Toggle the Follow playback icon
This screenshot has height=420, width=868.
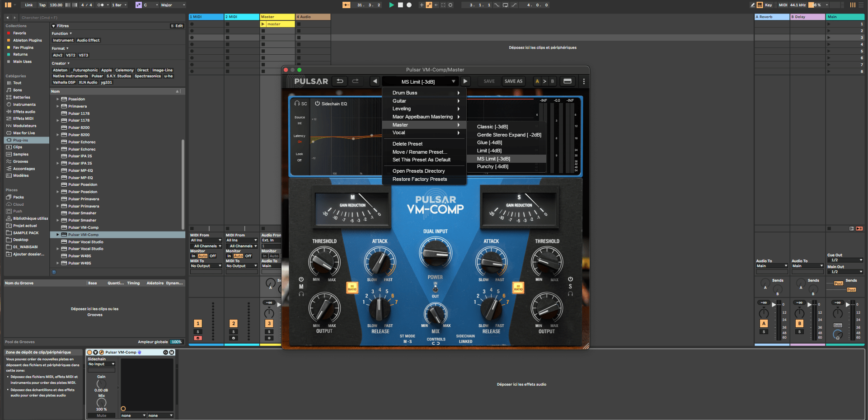tap(346, 5)
